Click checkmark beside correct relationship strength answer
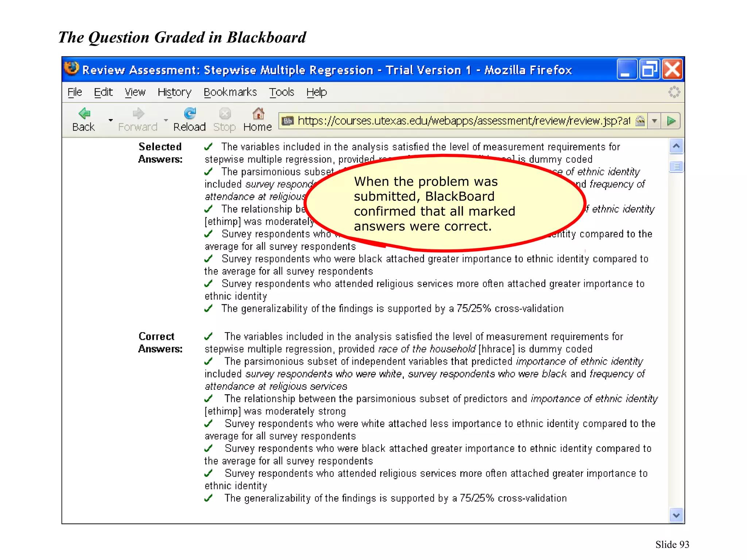 coord(209,399)
